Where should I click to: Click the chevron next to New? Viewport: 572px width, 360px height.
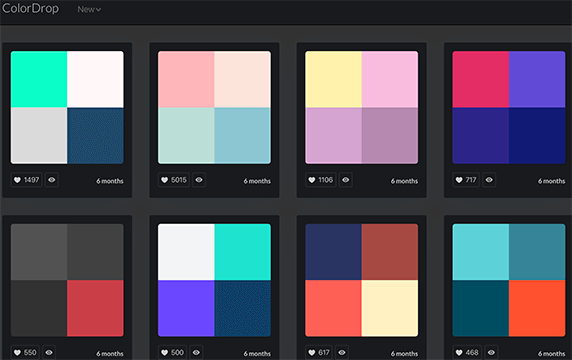pyautogui.click(x=98, y=10)
